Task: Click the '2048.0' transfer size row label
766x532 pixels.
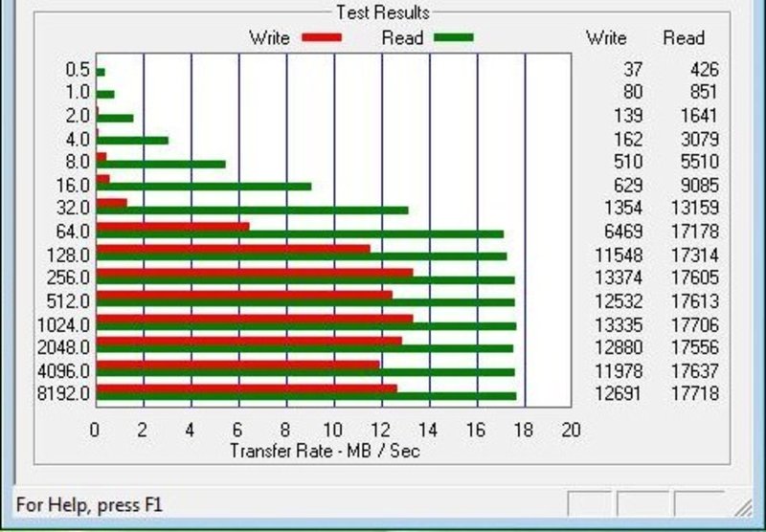Action: click(x=63, y=347)
